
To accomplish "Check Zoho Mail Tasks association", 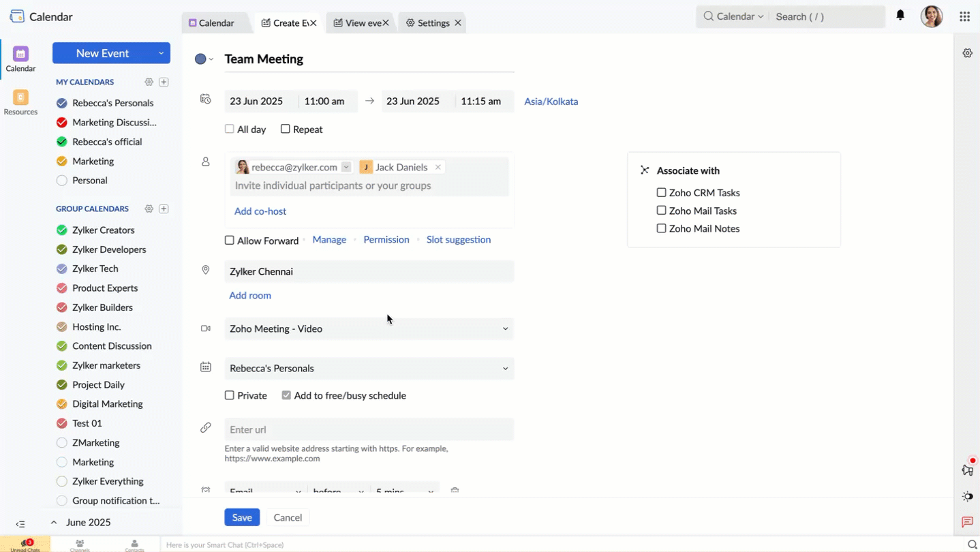I will click(661, 211).
